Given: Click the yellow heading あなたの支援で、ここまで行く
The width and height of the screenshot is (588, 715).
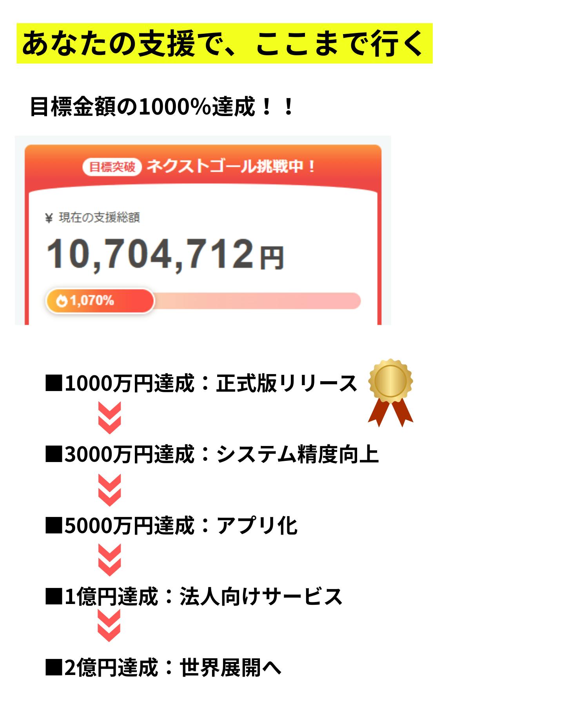Looking at the screenshot, I should point(224,43).
